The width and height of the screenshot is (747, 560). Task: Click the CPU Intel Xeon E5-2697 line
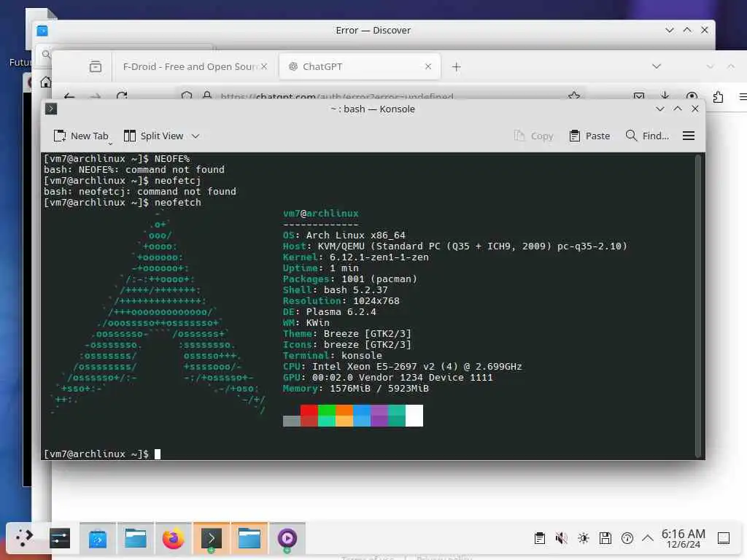403,367
